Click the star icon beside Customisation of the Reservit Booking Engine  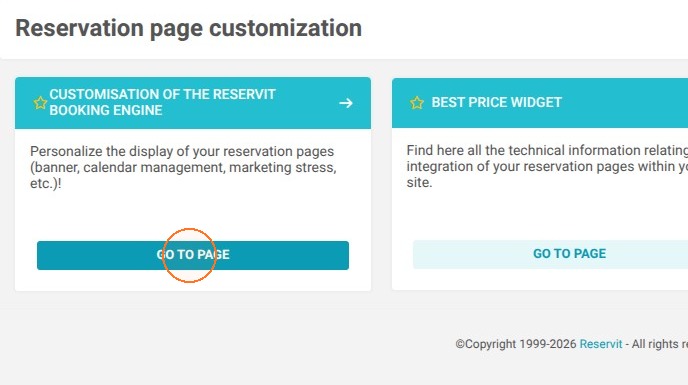point(40,103)
